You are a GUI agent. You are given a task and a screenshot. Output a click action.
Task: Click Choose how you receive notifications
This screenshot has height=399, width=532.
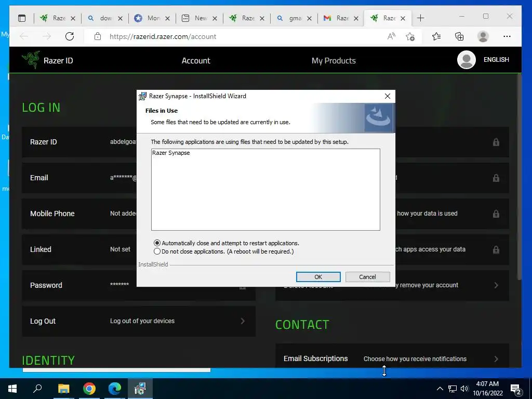pyautogui.click(x=415, y=358)
